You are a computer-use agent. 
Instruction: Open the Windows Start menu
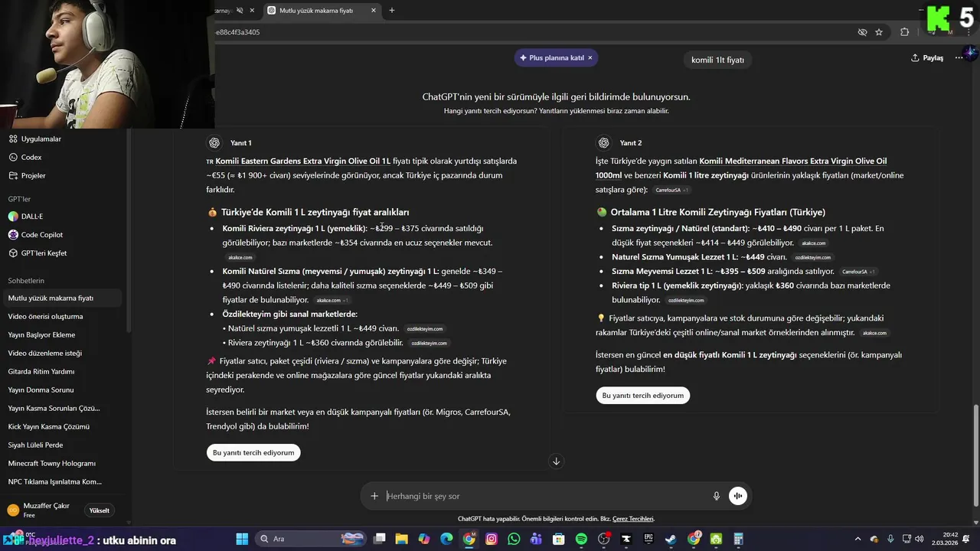click(x=242, y=539)
